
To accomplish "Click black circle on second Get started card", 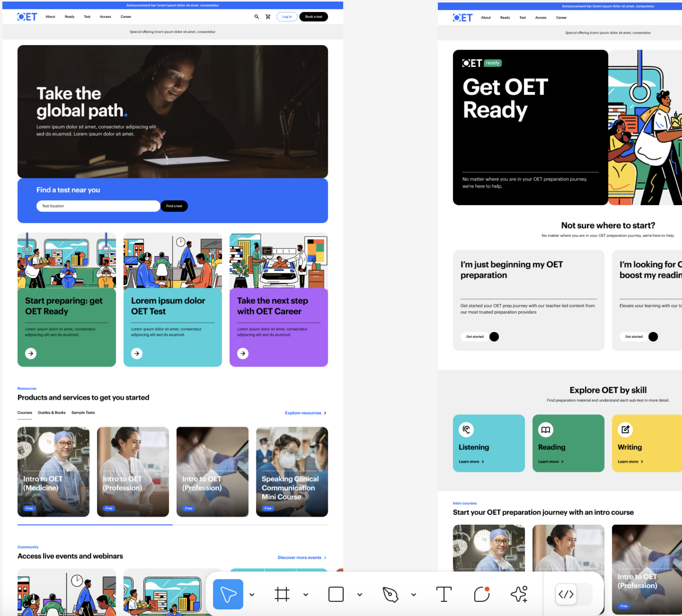I will 653,336.
